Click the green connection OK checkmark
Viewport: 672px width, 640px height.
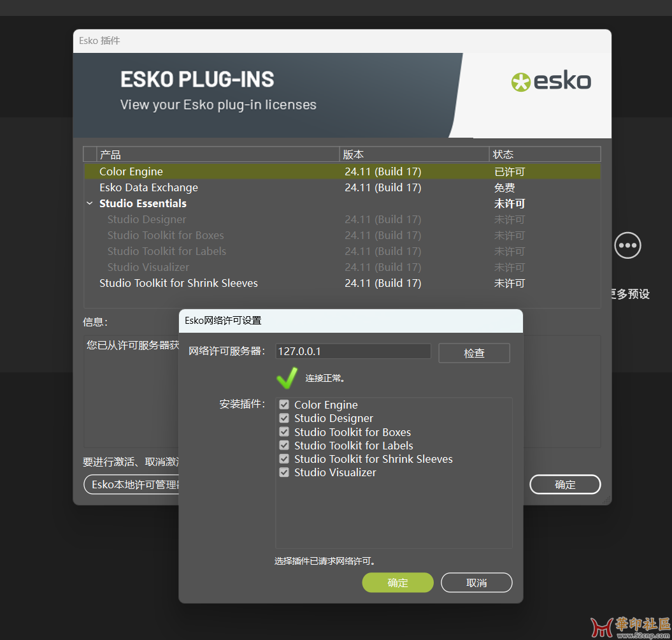tap(287, 378)
